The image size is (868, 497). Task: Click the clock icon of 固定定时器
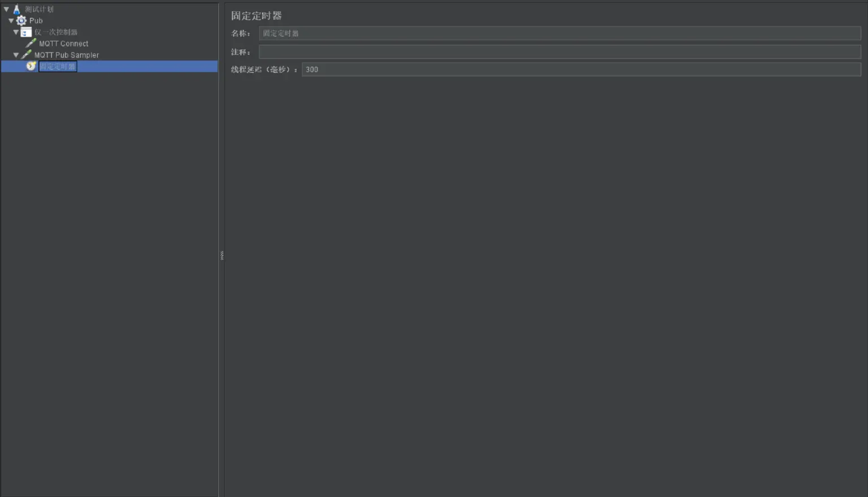[x=31, y=66]
